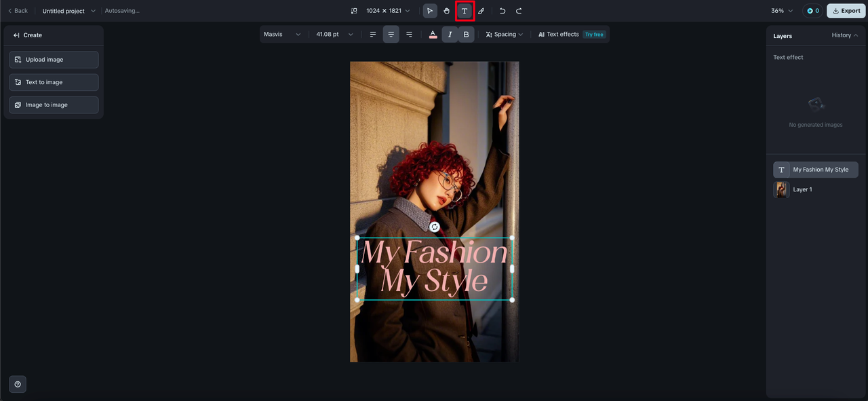This screenshot has height=401, width=868.
Task: Click the text box left-middle resize handle
Action: click(357, 269)
